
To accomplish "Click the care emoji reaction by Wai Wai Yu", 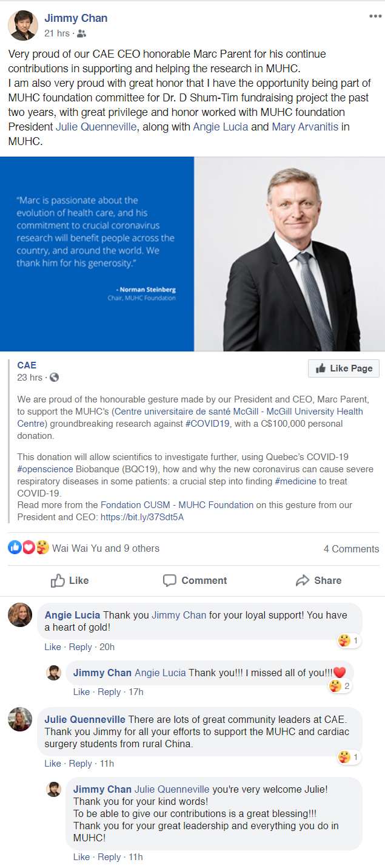I will tap(41, 548).
